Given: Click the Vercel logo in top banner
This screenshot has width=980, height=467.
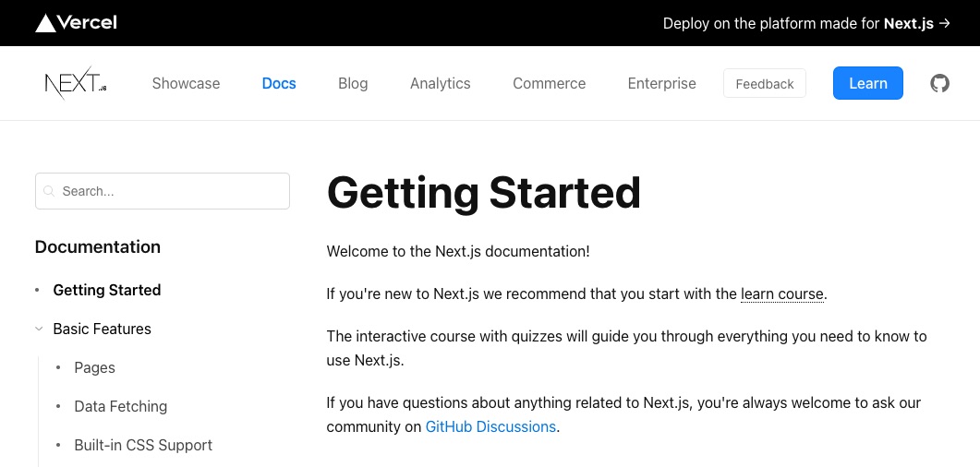Looking at the screenshot, I should coord(77,23).
